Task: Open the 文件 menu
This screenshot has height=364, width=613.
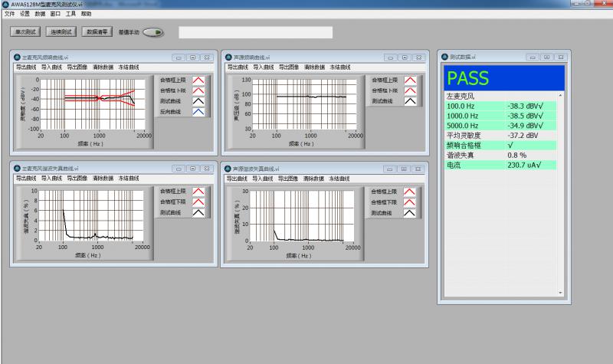Action: [9, 14]
